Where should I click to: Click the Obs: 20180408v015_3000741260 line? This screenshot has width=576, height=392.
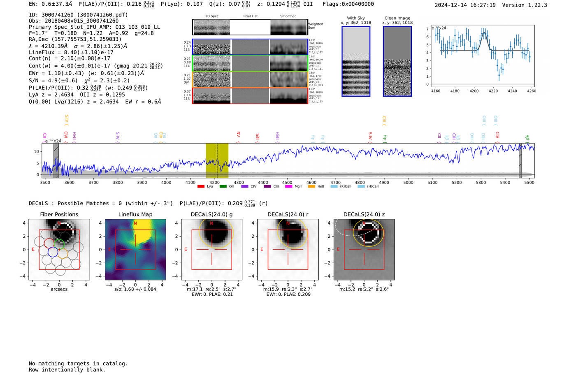pos(74,21)
